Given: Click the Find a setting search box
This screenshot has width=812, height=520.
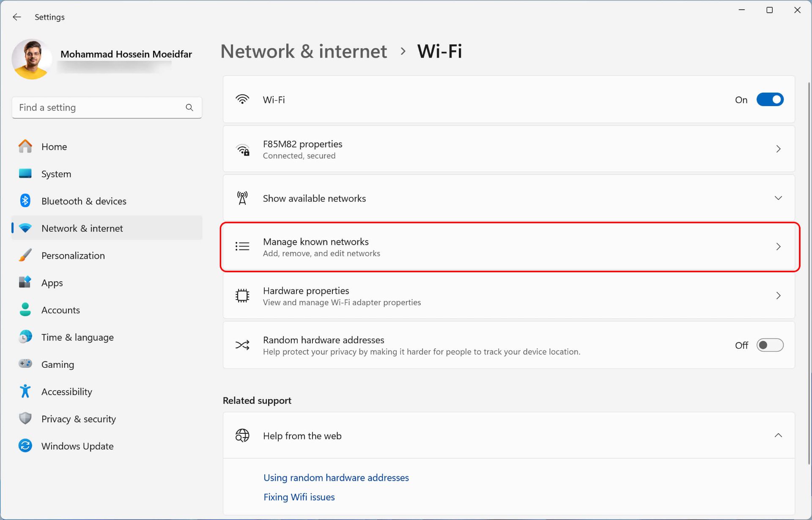Looking at the screenshot, I should click(x=107, y=107).
